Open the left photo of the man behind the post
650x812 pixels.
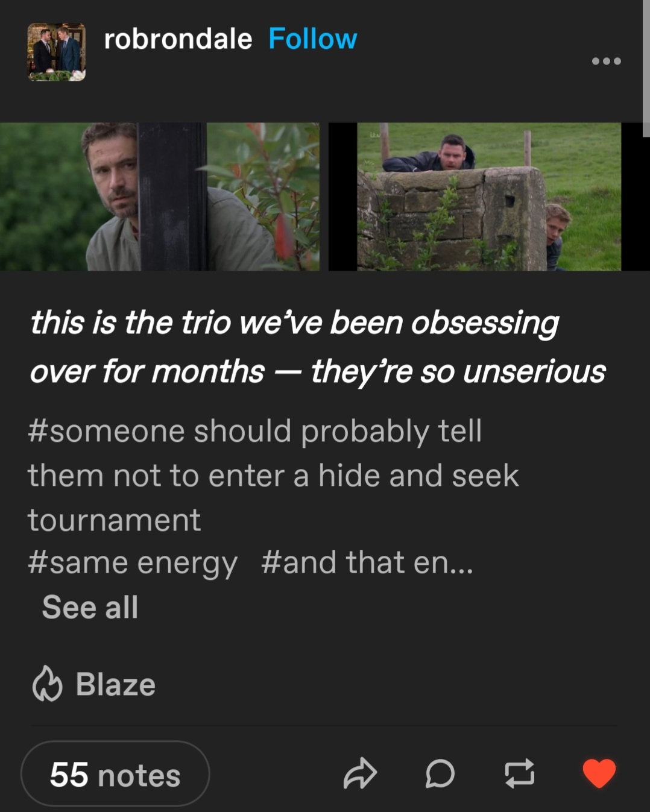tap(160, 197)
